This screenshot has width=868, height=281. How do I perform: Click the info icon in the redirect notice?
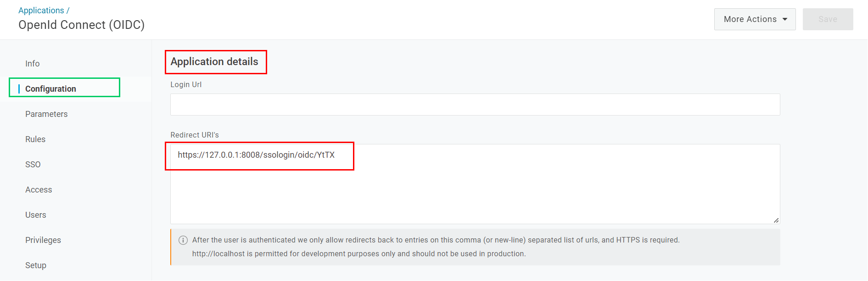tap(183, 240)
